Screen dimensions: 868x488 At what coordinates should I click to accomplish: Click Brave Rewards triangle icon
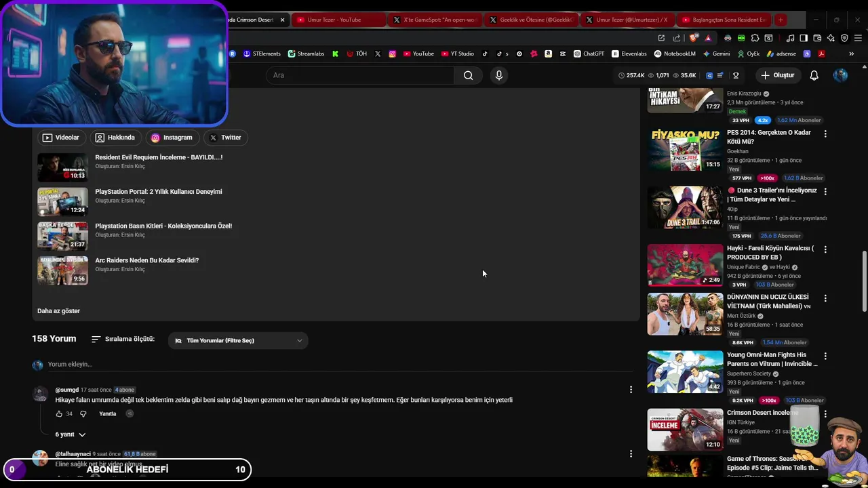tap(708, 38)
